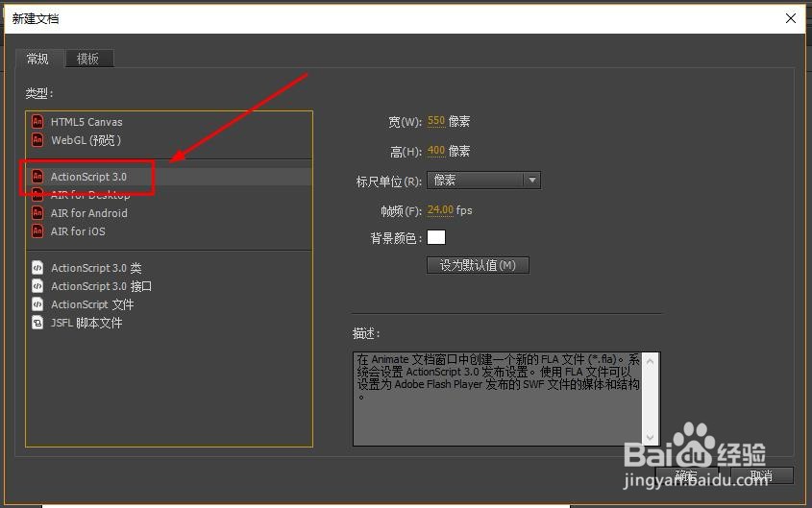The image size is (812, 508).
Task: Choose ActionScript 文件 entry
Action: (169, 304)
